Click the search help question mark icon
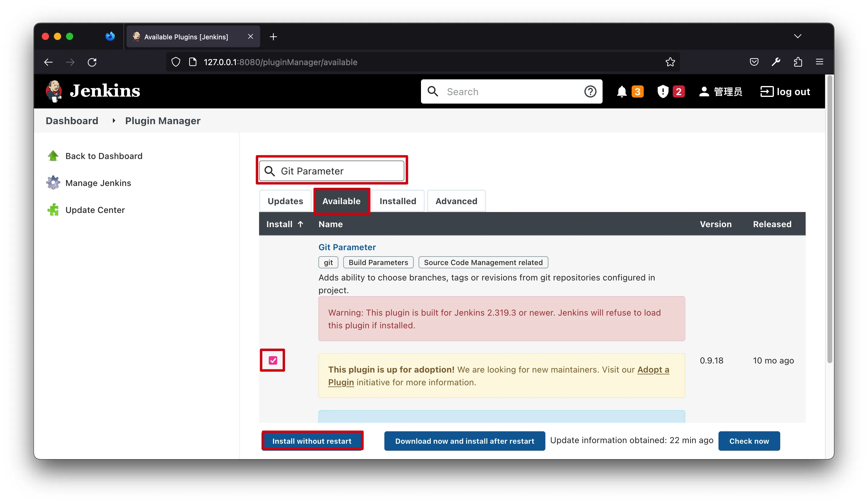 (590, 92)
